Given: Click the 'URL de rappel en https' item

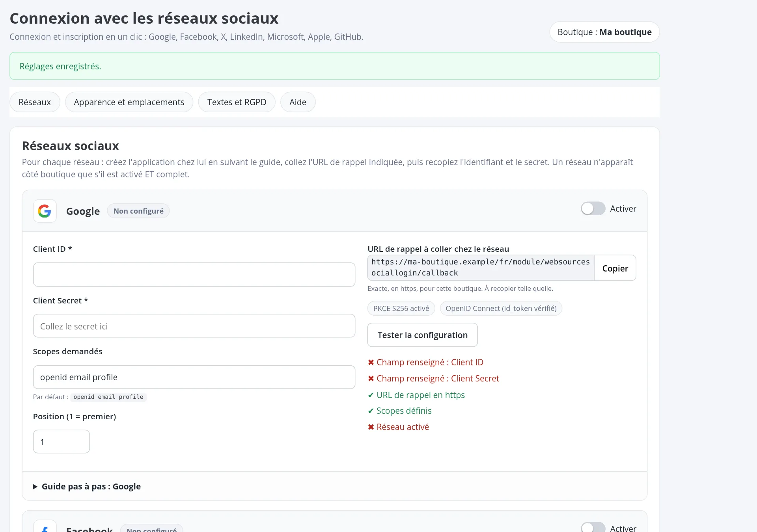Looking at the screenshot, I should coord(416,395).
